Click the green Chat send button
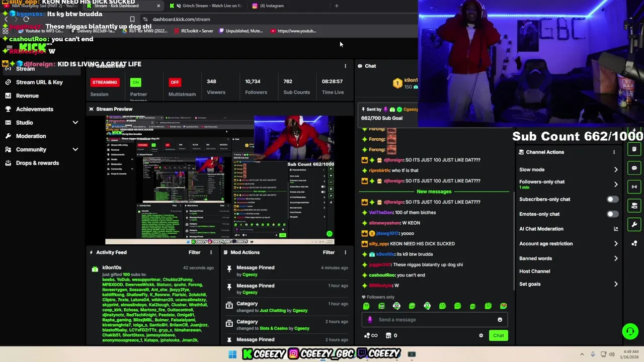The width and height of the screenshot is (644, 362). point(498,335)
